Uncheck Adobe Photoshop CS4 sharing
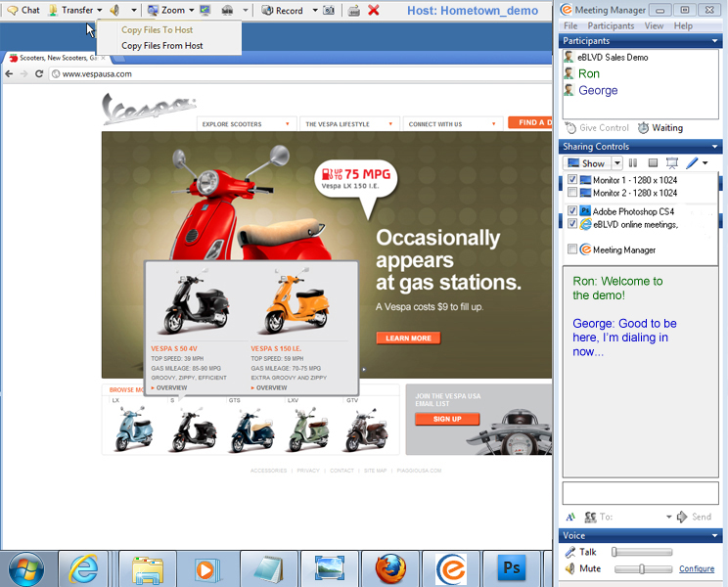This screenshot has width=728, height=587. (572, 210)
